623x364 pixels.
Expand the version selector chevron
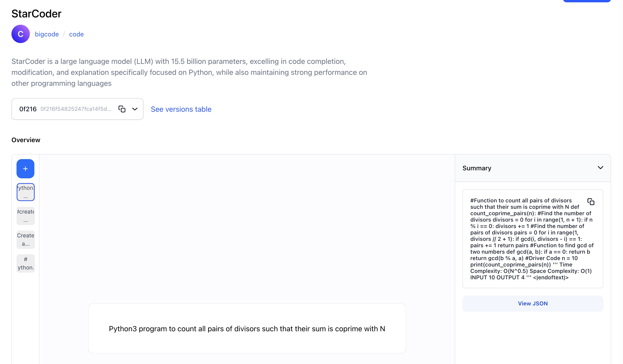[135, 109]
